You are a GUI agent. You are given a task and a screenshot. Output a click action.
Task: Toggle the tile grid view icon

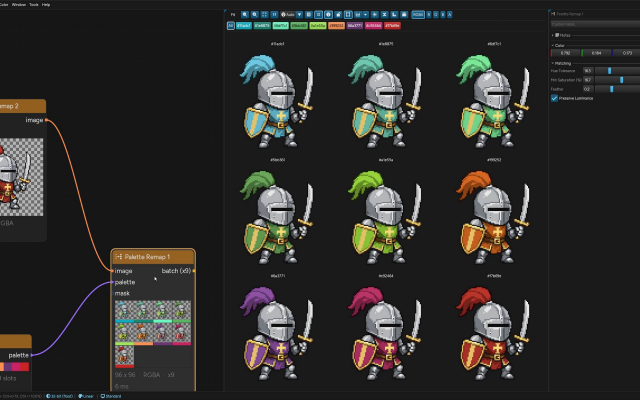318,15
